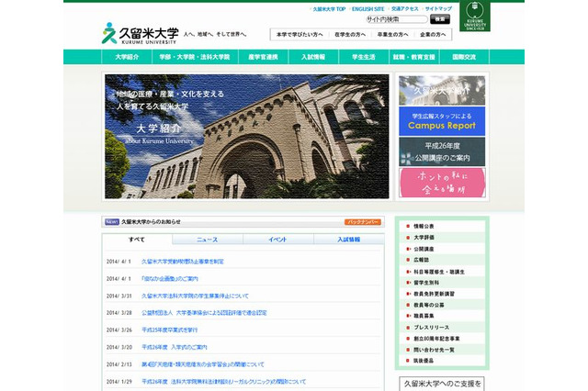This screenshot has height=391, width=588.
Task: Switch to the イベント tab
Action: pyautogui.click(x=277, y=240)
